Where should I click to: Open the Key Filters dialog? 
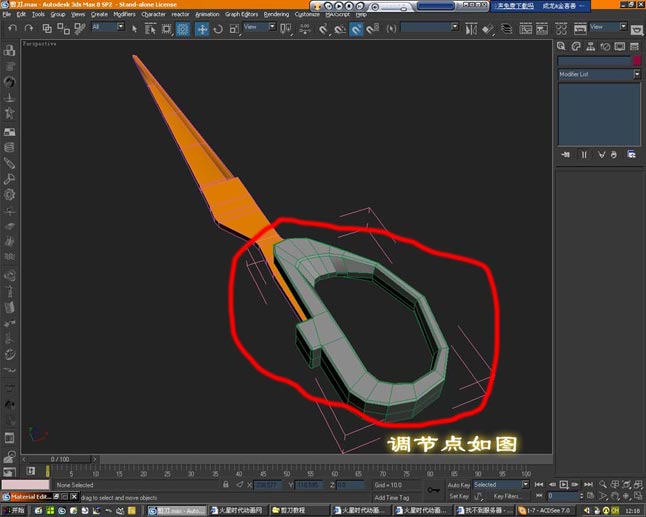click(x=506, y=496)
